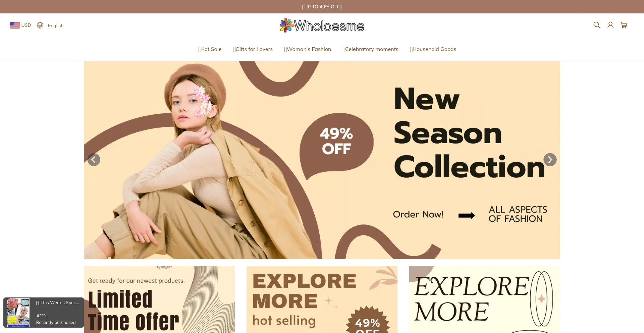
Task: Open the Limited Time Offer promo tile
Action: pyautogui.click(x=159, y=299)
